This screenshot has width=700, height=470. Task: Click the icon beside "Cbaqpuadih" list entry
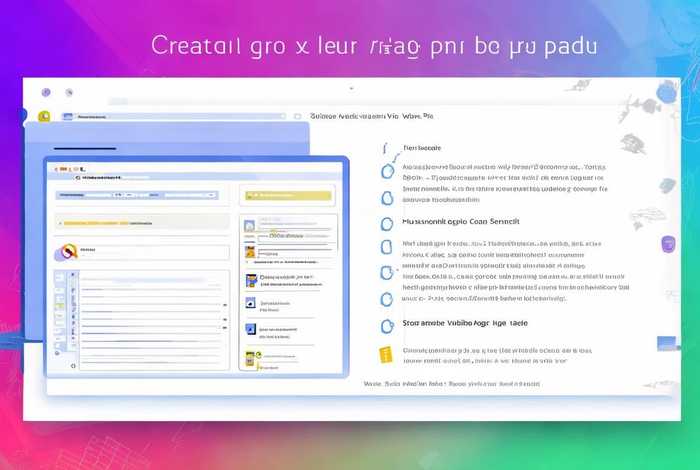pos(250,279)
